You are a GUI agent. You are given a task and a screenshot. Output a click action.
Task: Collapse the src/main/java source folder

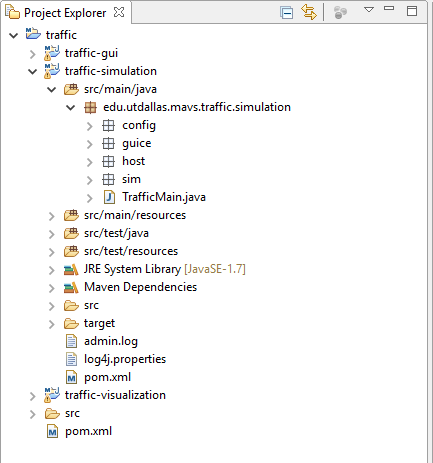point(52,89)
